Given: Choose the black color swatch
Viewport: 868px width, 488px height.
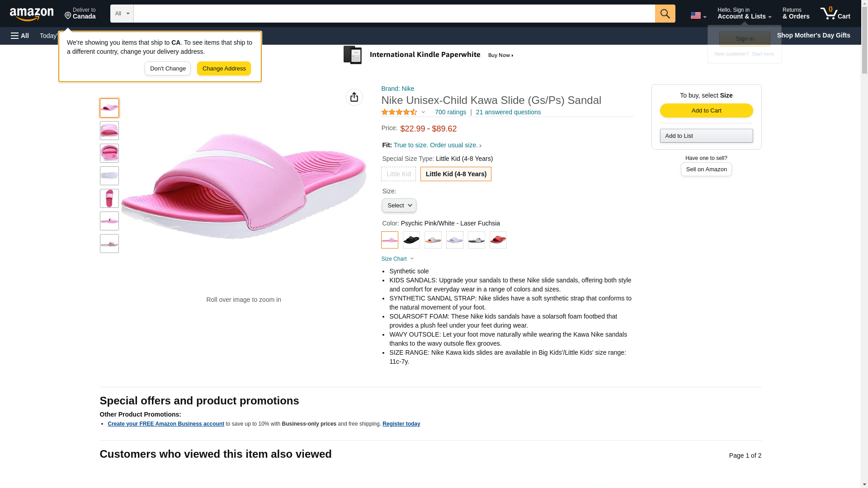Looking at the screenshot, I should 411,240.
